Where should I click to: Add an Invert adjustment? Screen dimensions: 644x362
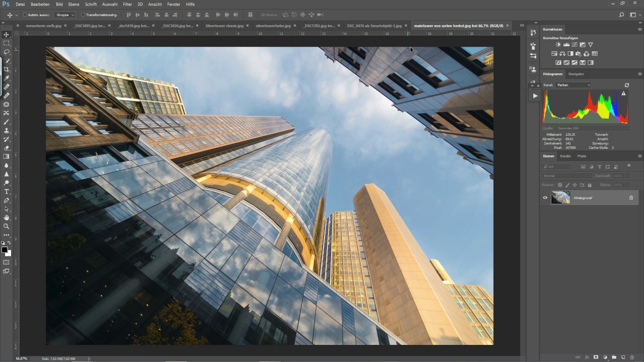pyautogui.click(x=558, y=63)
